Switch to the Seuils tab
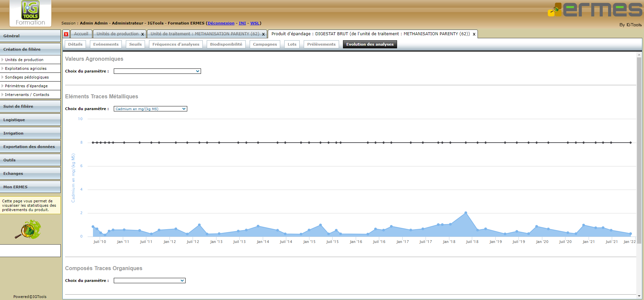644x300 pixels. [135, 44]
